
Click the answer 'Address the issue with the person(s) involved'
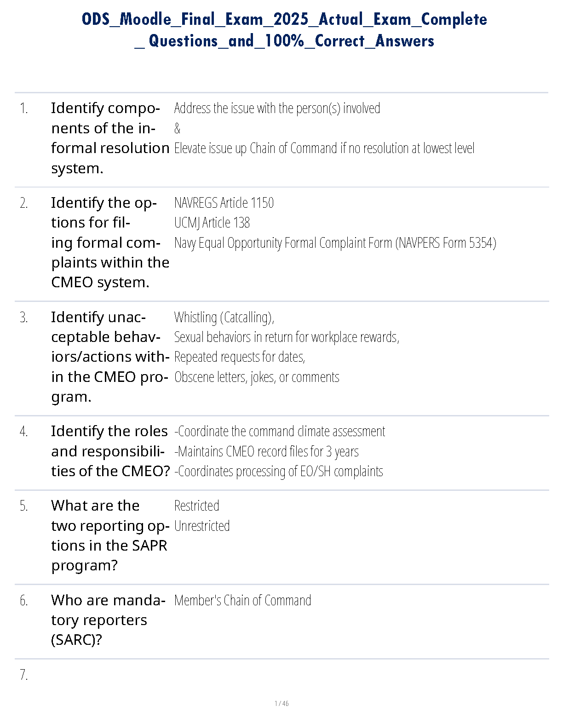pos(277,108)
